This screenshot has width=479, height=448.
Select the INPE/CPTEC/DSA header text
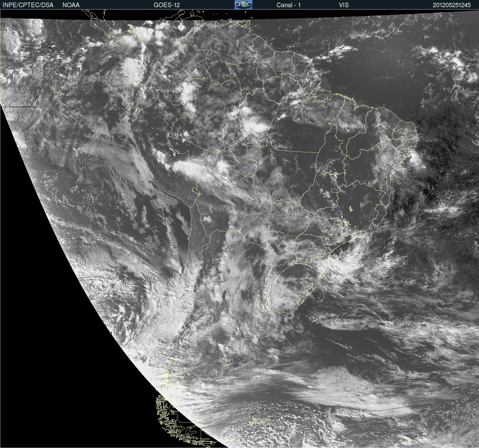(28, 5)
